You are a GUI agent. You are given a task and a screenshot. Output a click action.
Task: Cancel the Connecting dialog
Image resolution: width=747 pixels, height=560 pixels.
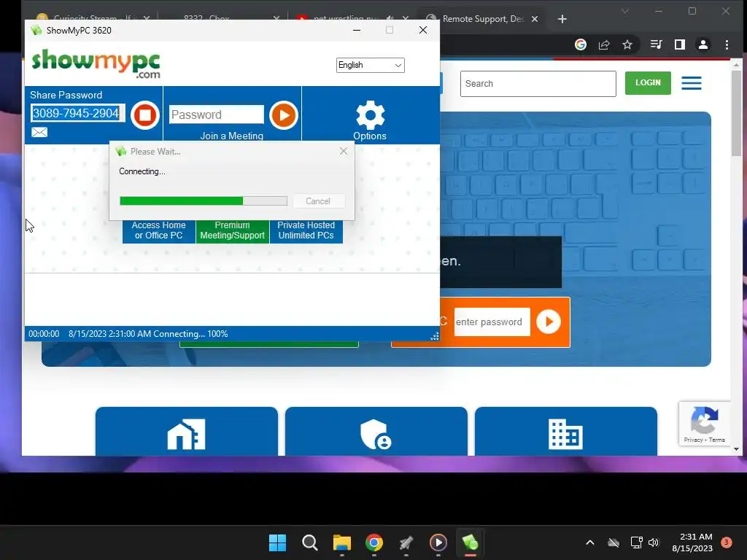(x=318, y=201)
